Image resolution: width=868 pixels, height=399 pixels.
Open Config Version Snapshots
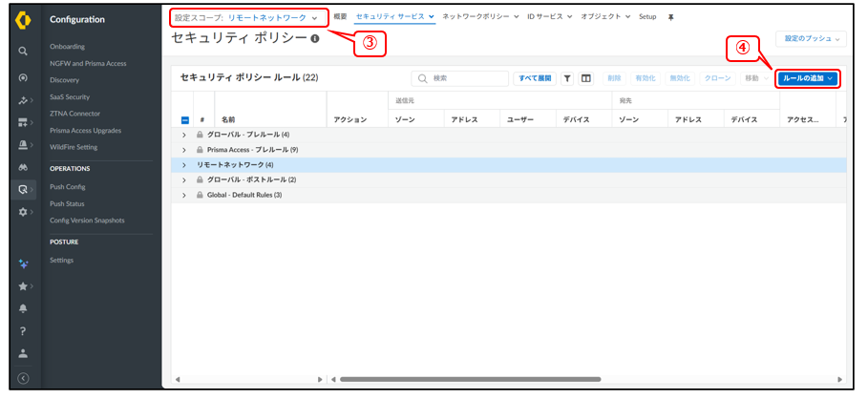pyautogui.click(x=87, y=220)
